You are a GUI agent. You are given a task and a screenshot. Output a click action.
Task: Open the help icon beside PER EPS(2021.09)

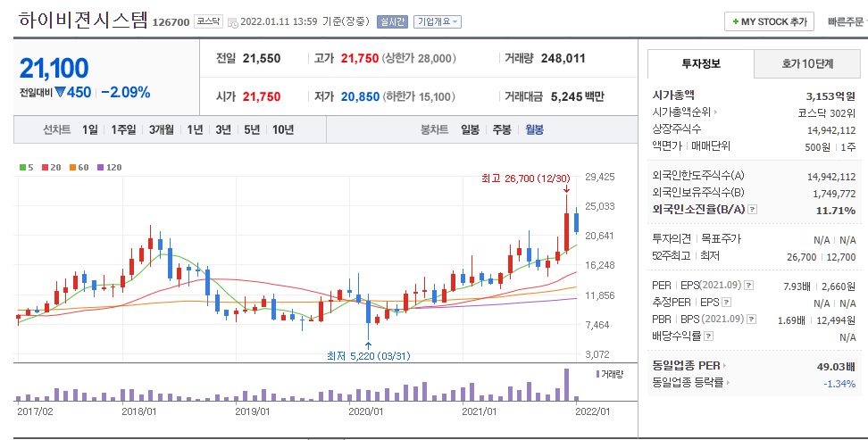coord(748,285)
